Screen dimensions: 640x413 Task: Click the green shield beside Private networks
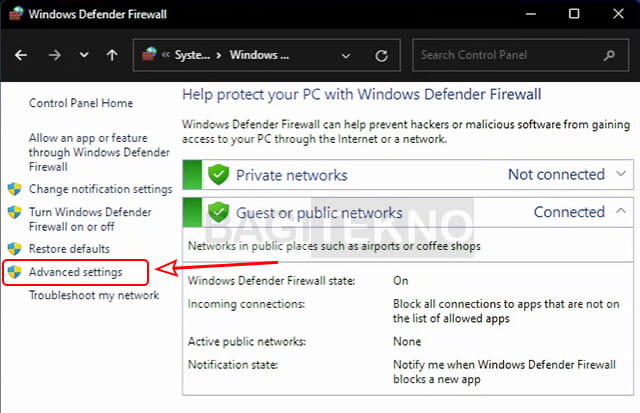pyautogui.click(x=219, y=175)
